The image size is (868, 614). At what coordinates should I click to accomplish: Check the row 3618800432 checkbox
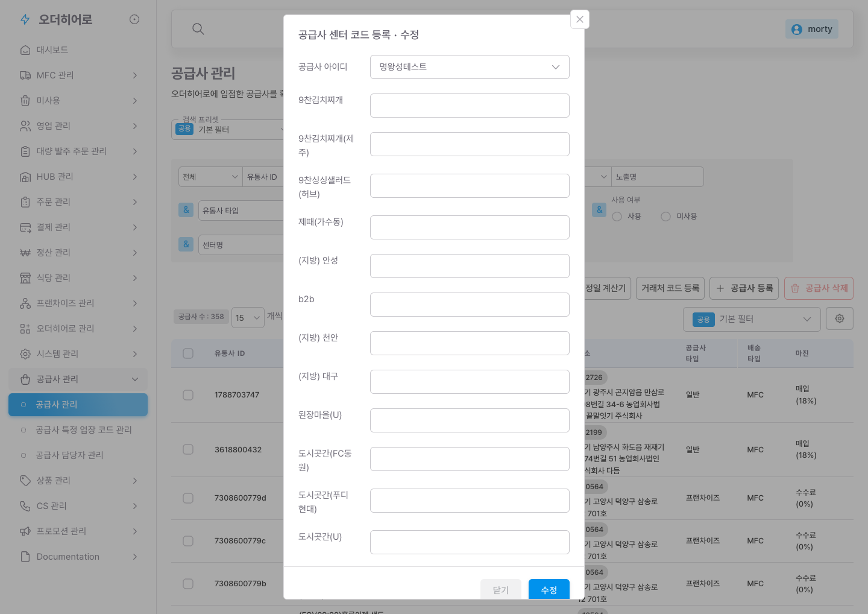188,449
